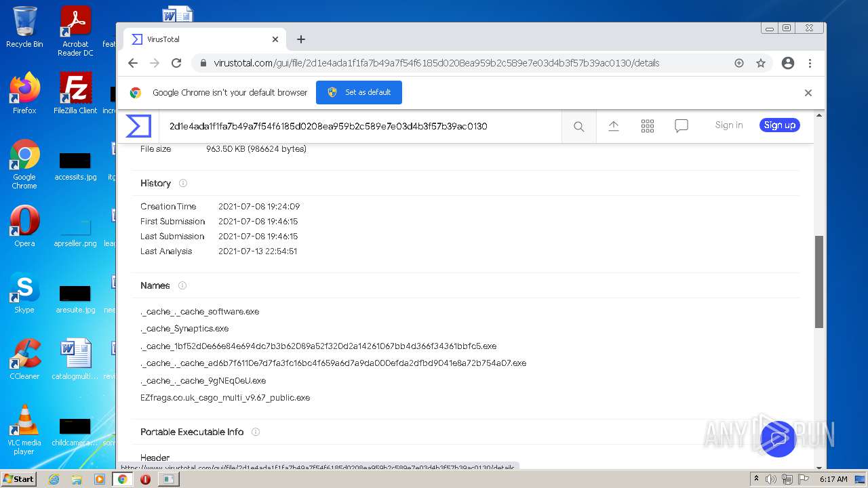
Task: Click the Recycle Bin desktop icon
Action: (24, 28)
